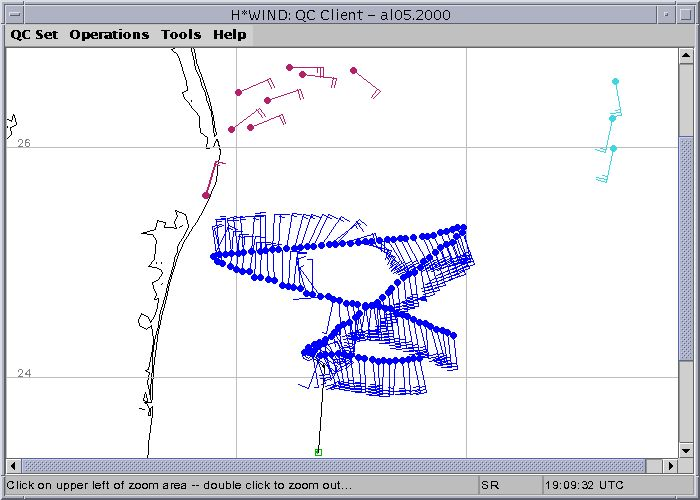The width and height of the screenshot is (700, 500).
Task: Click the horizontal scrollbar left arrow
Action: [14, 466]
